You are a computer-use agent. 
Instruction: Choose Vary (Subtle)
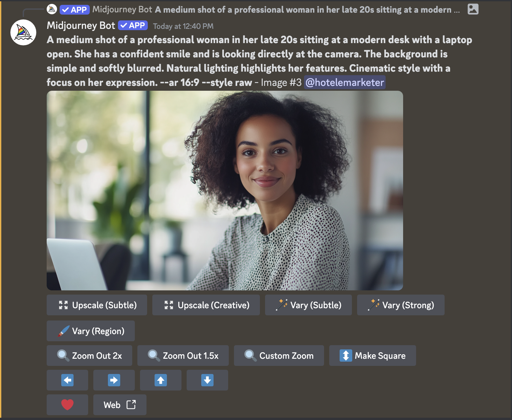point(308,305)
